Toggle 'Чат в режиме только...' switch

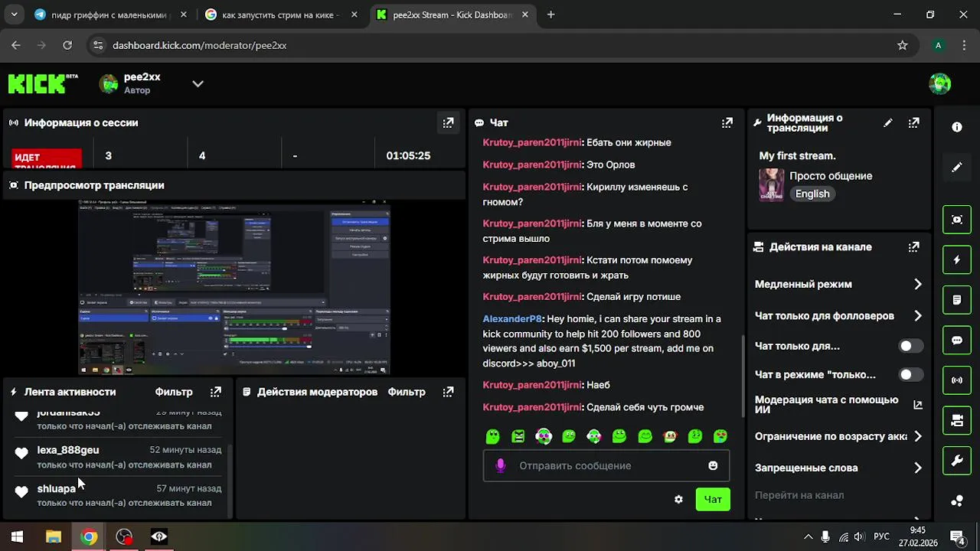910,375
